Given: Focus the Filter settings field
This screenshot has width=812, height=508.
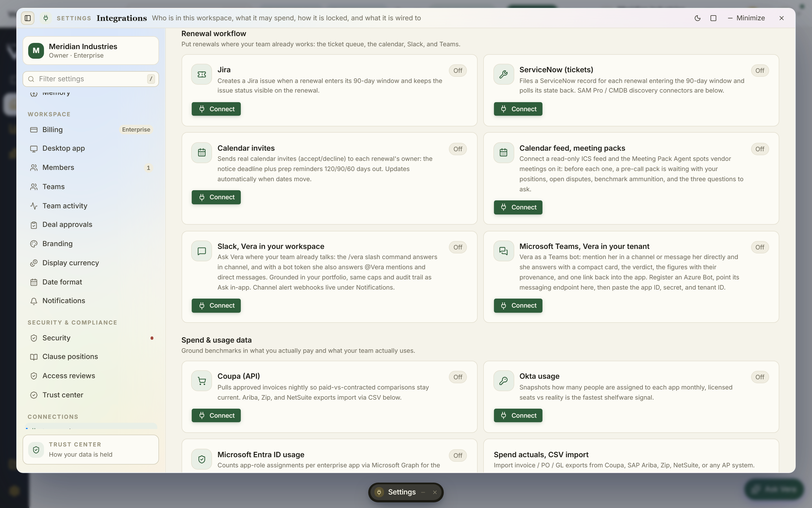Looking at the screenshot, I should tap(91, 79).
